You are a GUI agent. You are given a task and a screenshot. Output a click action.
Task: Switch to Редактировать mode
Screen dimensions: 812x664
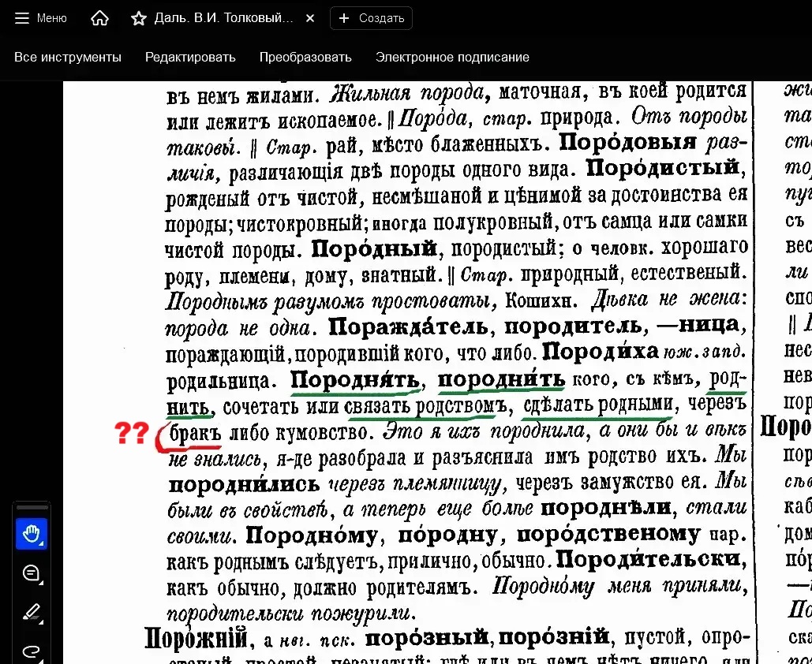click(x=190, y=57)
